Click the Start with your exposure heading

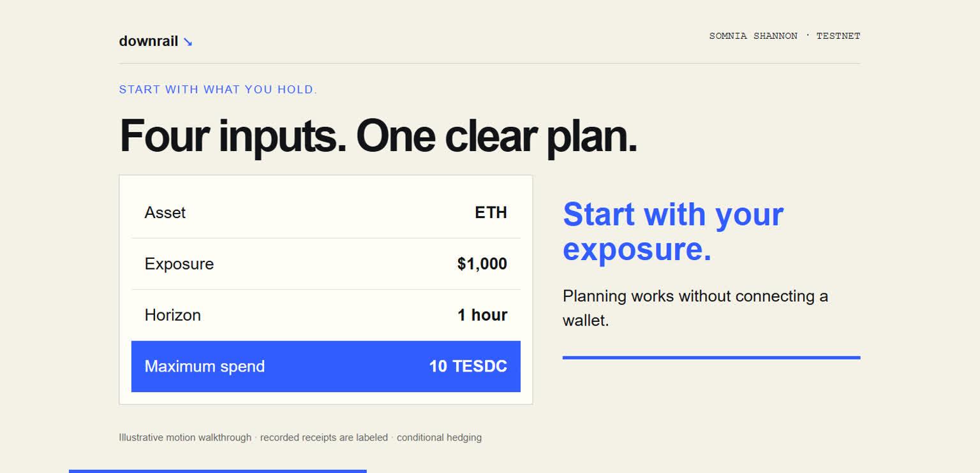673,231
